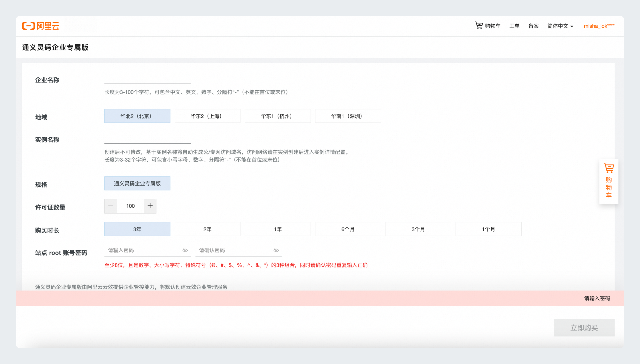
Task: Select 6个月 purchase duration
Action: [x=348, y=229]
